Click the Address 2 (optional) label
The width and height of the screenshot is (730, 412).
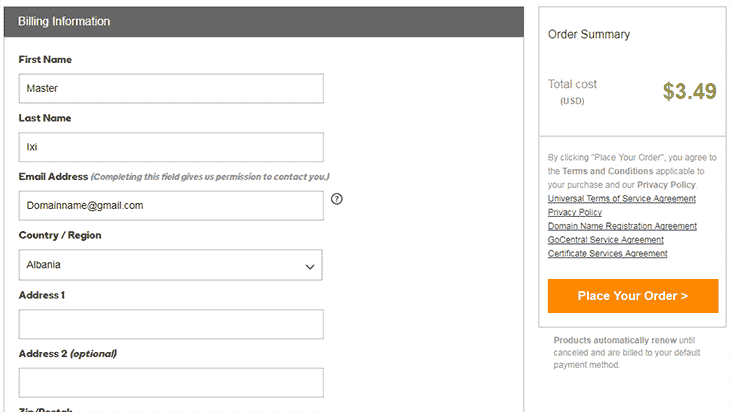pos(68,354)
